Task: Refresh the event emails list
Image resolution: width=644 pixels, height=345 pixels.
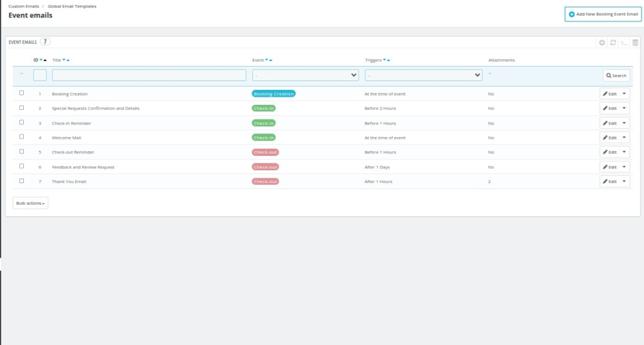Action: coord(613,43)
